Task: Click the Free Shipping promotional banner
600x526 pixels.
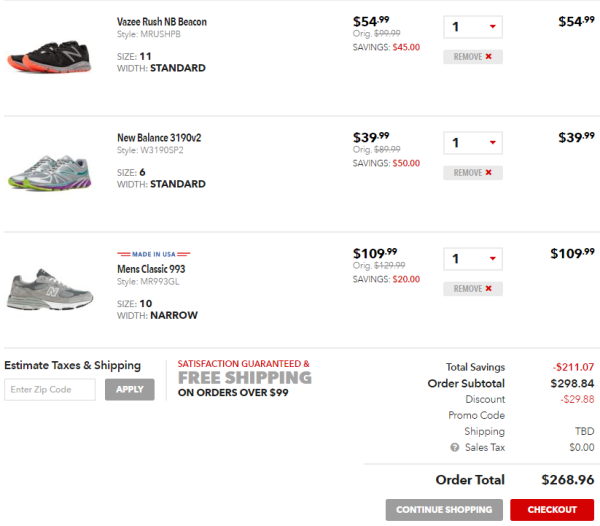Action: tap(245, 378)
